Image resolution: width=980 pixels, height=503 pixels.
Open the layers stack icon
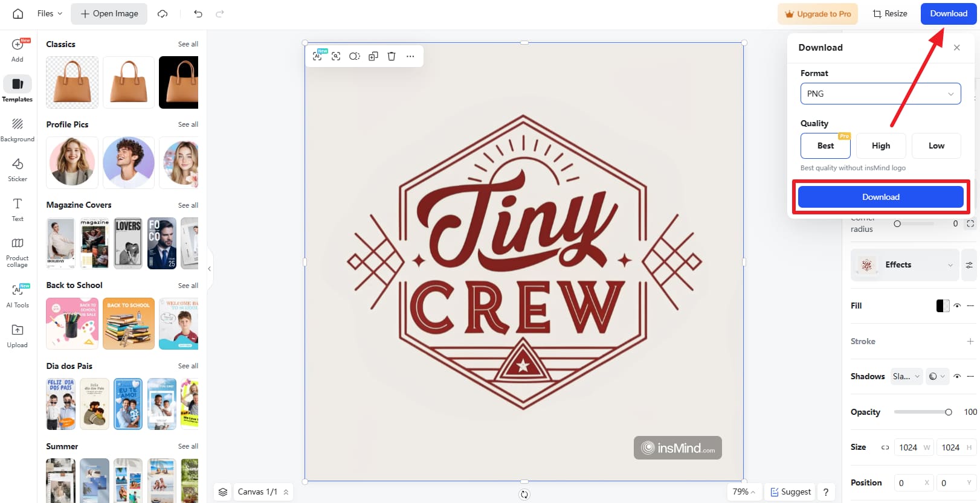(223, 492)
